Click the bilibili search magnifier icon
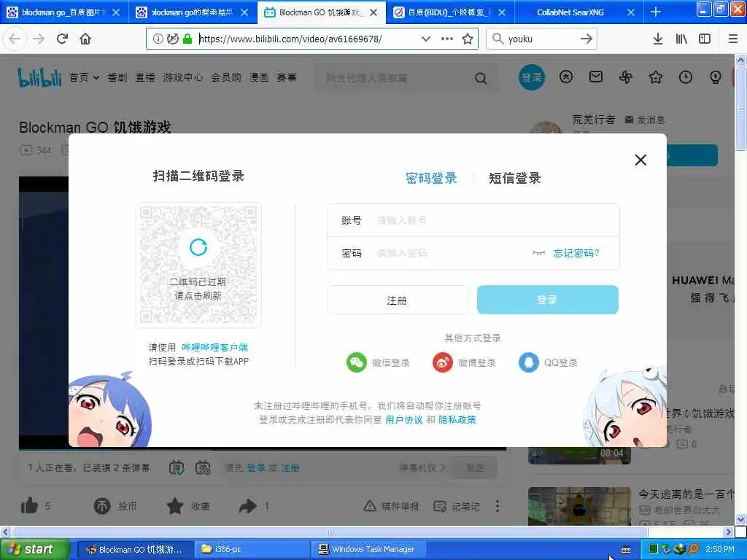 point(481,78)
